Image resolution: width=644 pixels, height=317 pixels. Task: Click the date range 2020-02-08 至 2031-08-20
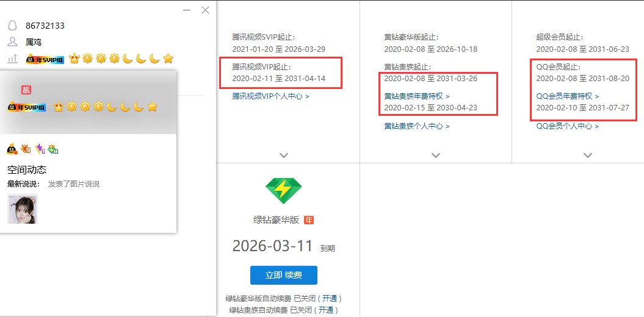[x=583, y=78]
